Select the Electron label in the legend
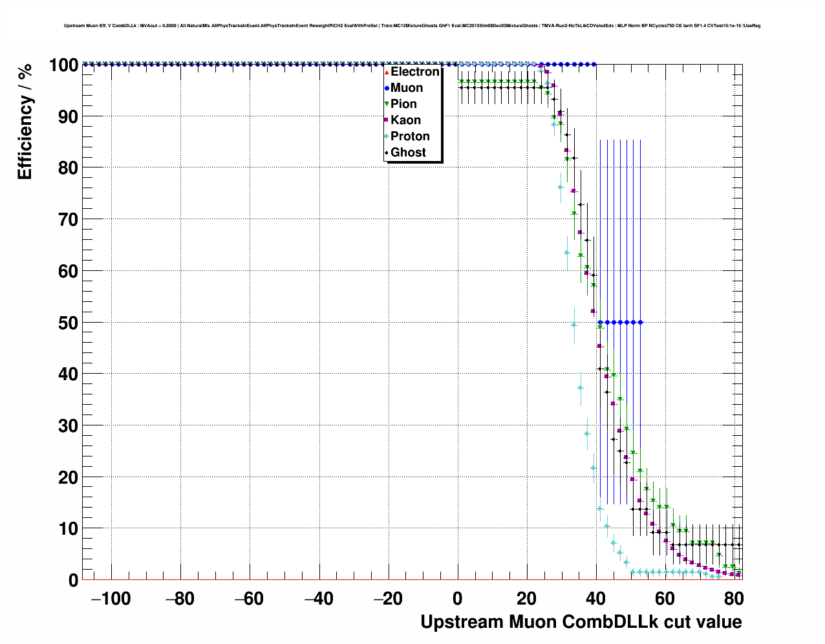Screen dimensions: 825x644 tap(414, 72)
